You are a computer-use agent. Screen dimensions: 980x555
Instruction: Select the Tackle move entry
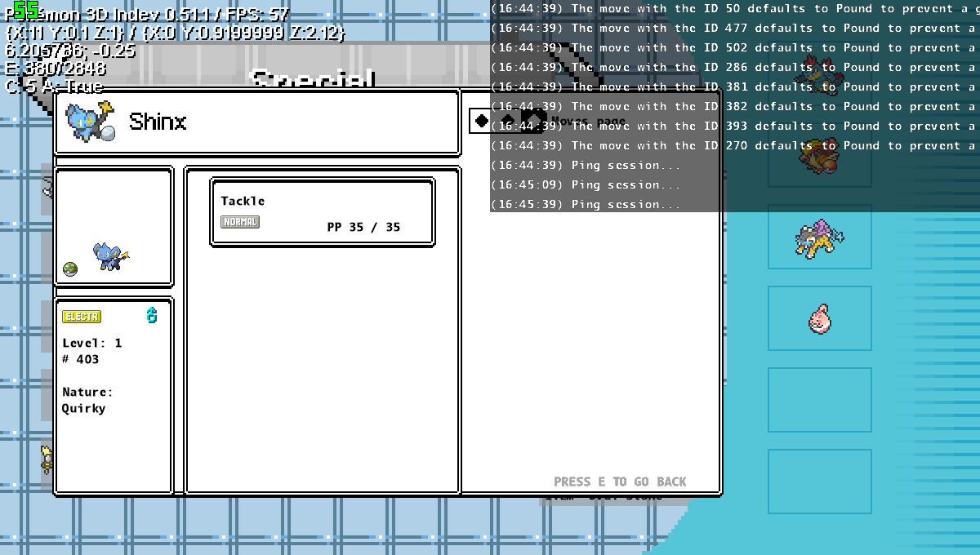(x=322, y=213)
